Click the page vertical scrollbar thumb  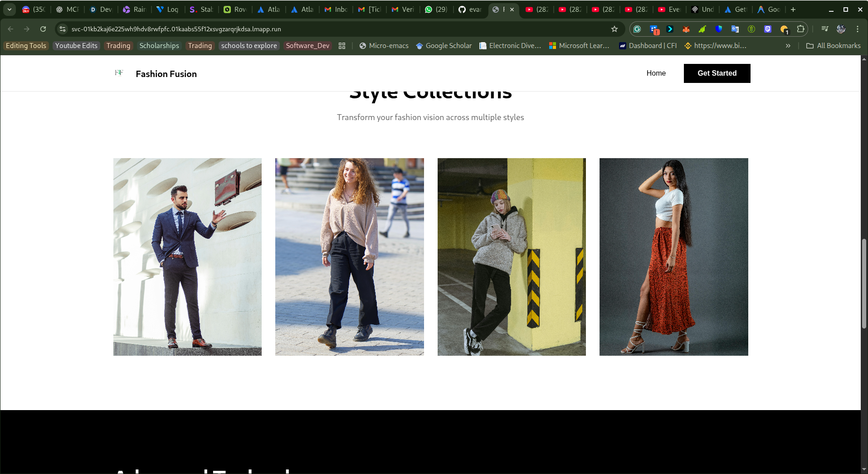click(864, 283)
